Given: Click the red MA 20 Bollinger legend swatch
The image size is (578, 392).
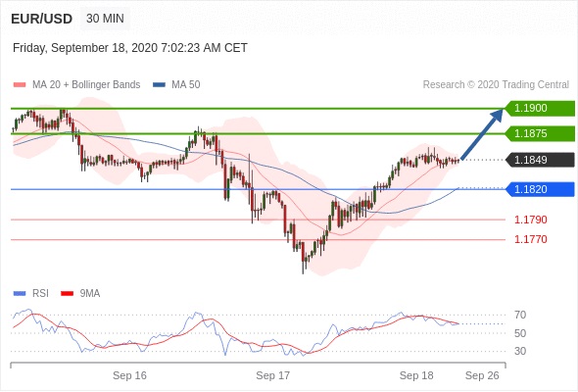Looking at the screenshot, I should coord(20,85).
